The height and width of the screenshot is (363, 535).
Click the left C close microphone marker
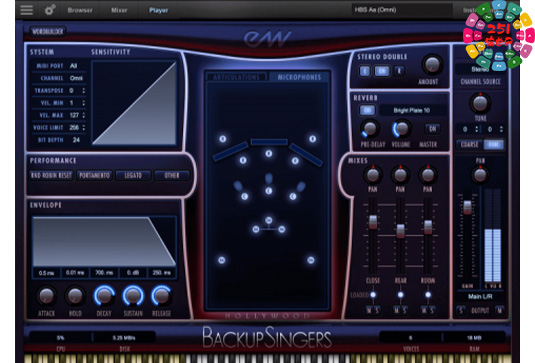[245, 196]
